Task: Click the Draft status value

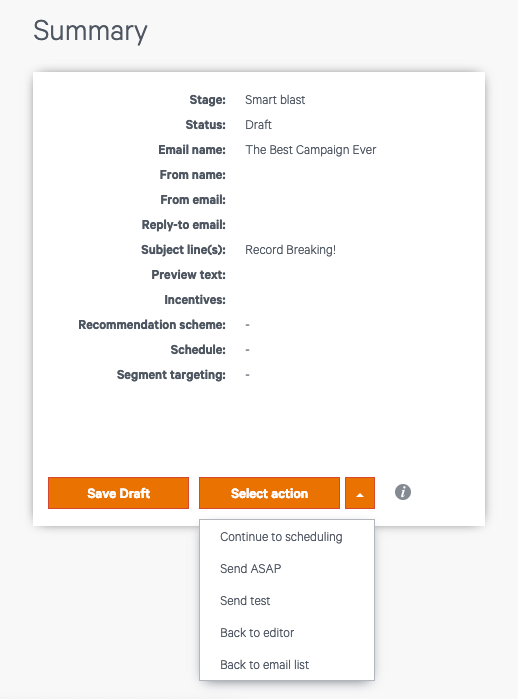Action: 258,125
